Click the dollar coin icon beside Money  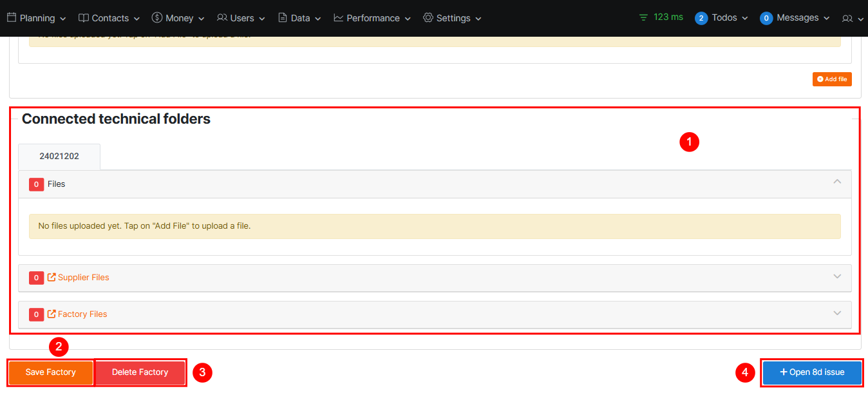point(157,18)
